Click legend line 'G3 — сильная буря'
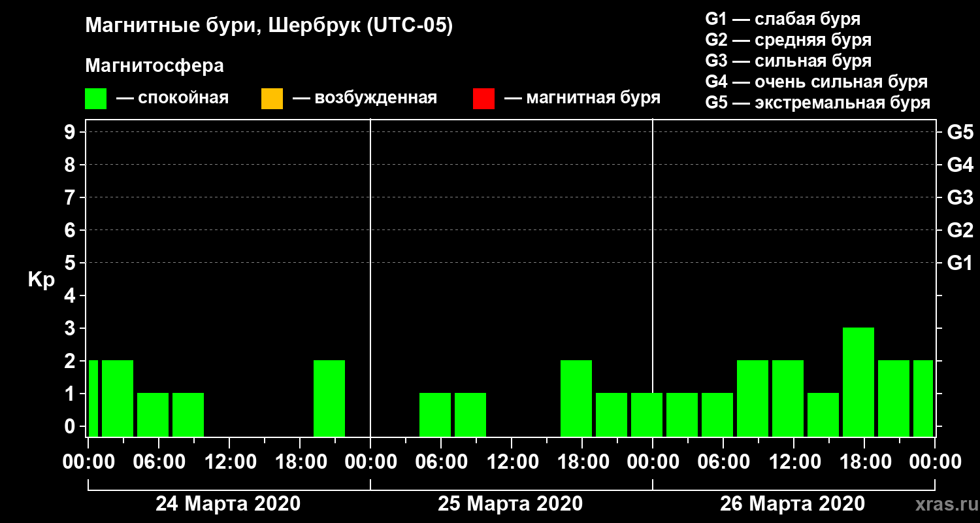This screenshot has height=523, width=980. tap(788, 61)
